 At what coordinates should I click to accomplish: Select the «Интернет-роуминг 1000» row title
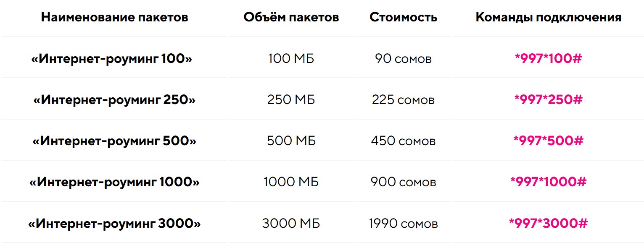(x=114, y=182)
